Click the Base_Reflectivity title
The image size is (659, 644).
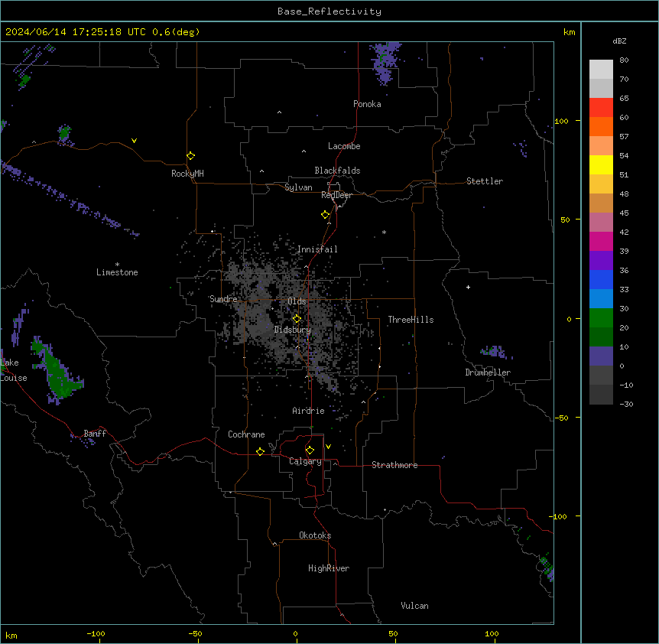329,11
